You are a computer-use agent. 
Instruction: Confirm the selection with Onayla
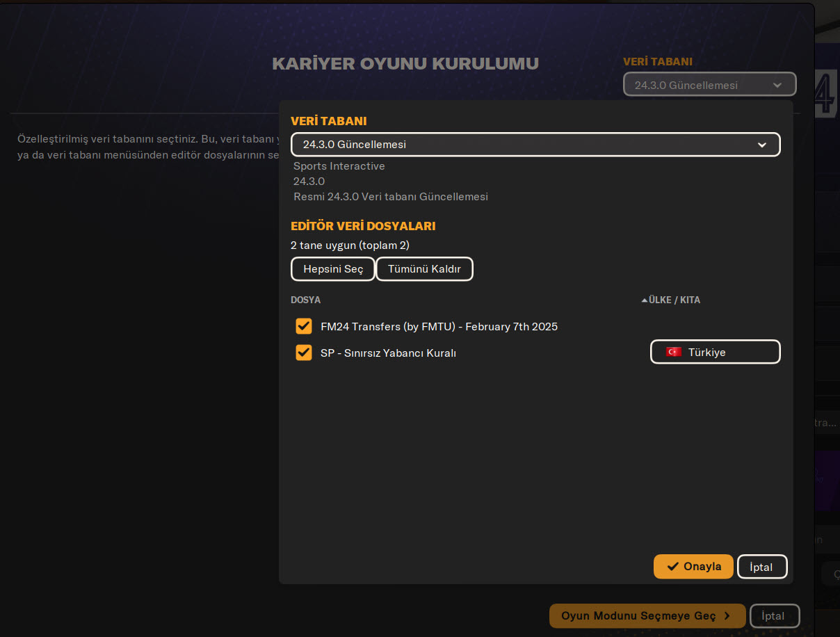(693, 567)
